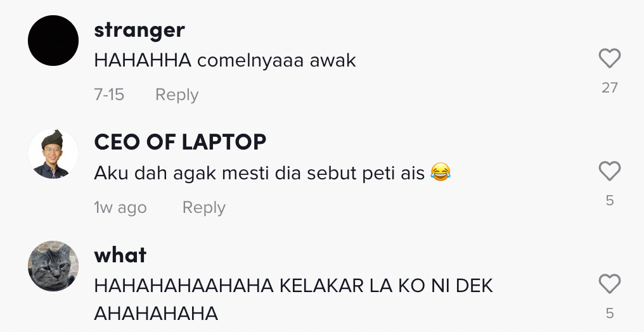Like stranger's comment with the heart

[609, 59]
